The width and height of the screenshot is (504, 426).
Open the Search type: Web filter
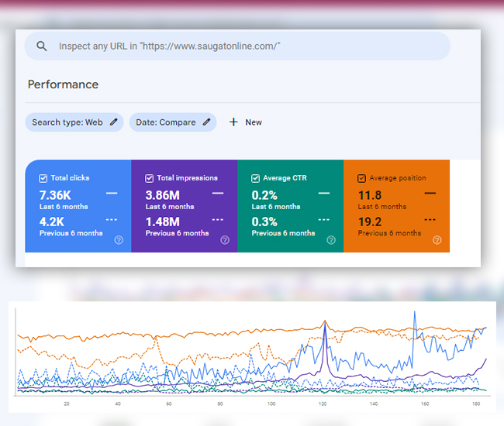pos(67,122)
